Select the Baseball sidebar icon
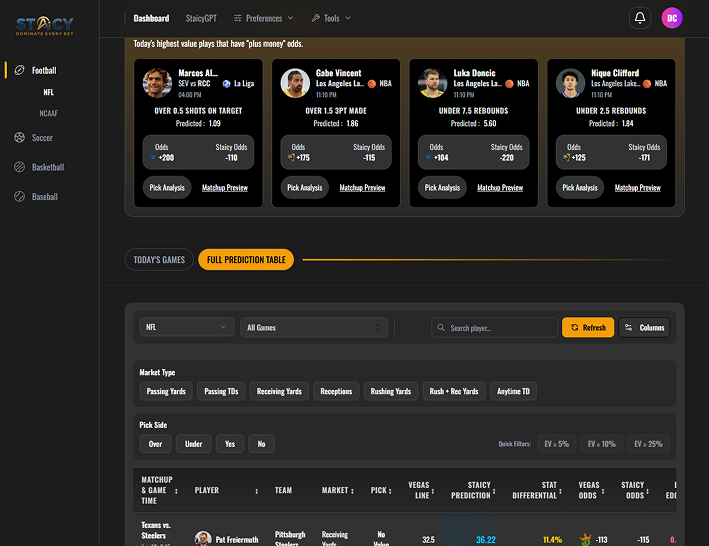 pos(19,197)
